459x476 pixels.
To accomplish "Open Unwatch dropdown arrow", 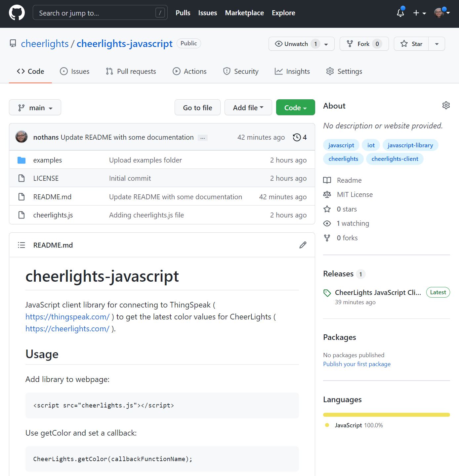I will pyautogui.click(x=326, y=44).
